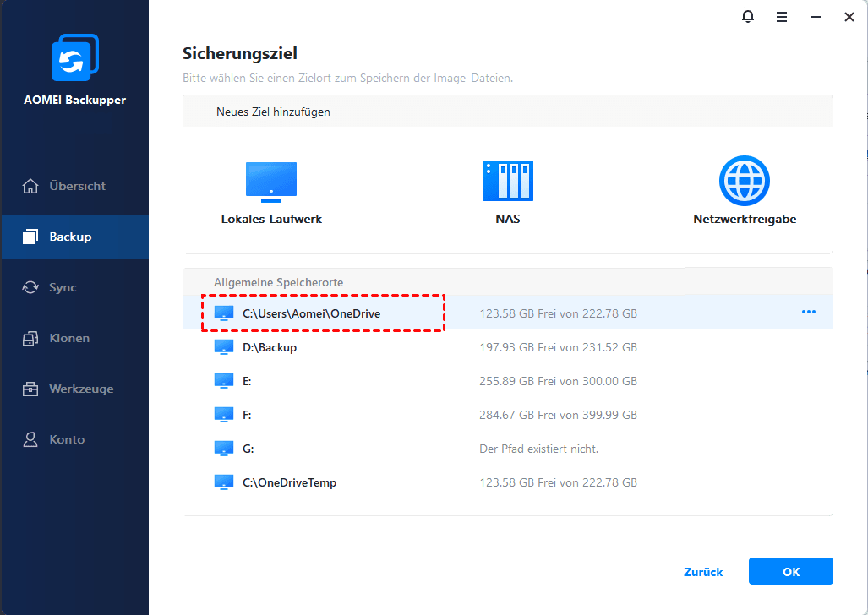Click the AOMEI Backupper logo icon
Viewport: 868px width, 615px height.
74,57
